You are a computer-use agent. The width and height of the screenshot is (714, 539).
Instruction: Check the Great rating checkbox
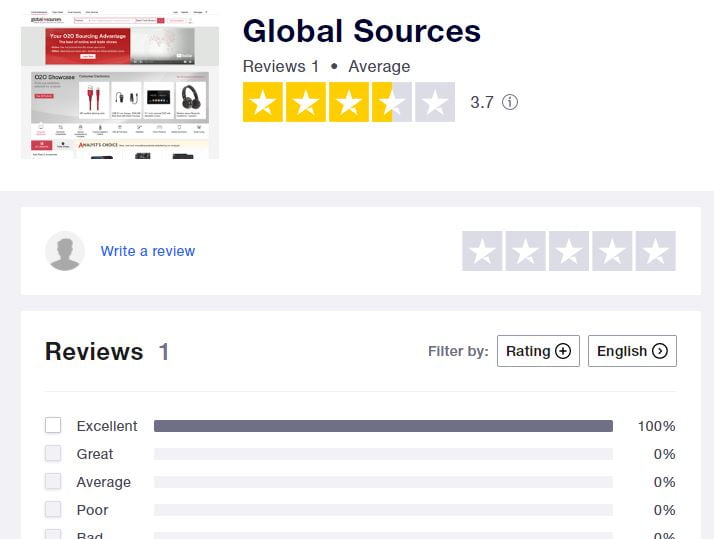(53, 453)
